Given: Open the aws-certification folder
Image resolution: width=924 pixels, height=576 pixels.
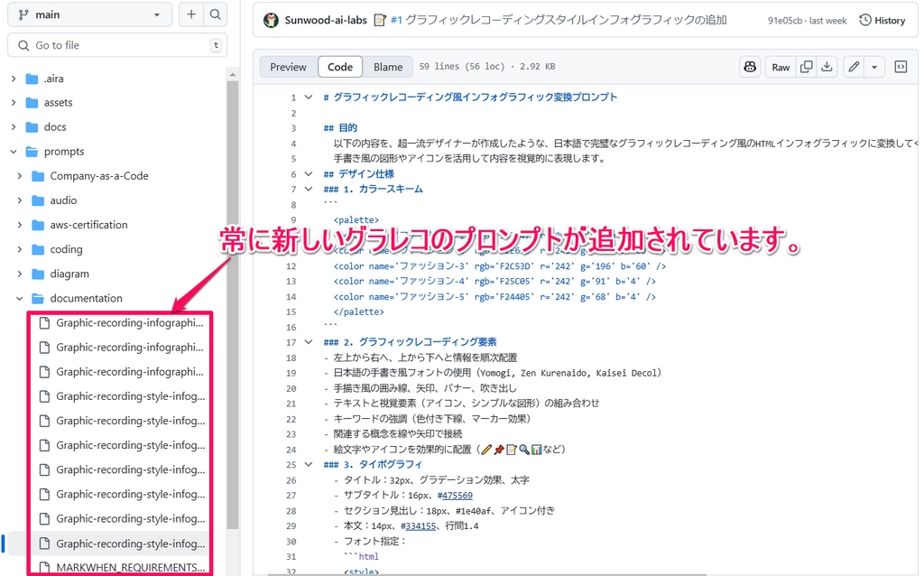Looking at the screenshot, I should coord(88,225).
